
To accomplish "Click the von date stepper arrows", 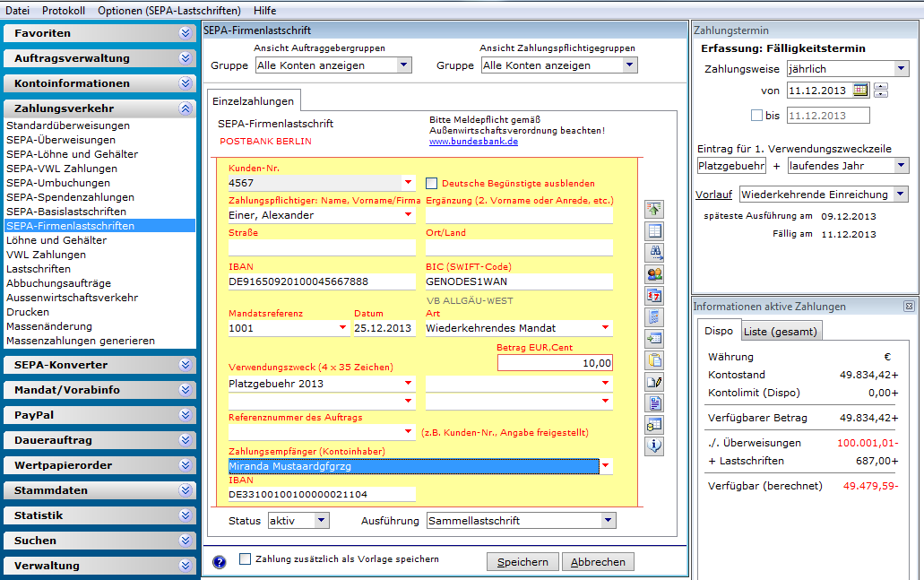I will (881, 91).
